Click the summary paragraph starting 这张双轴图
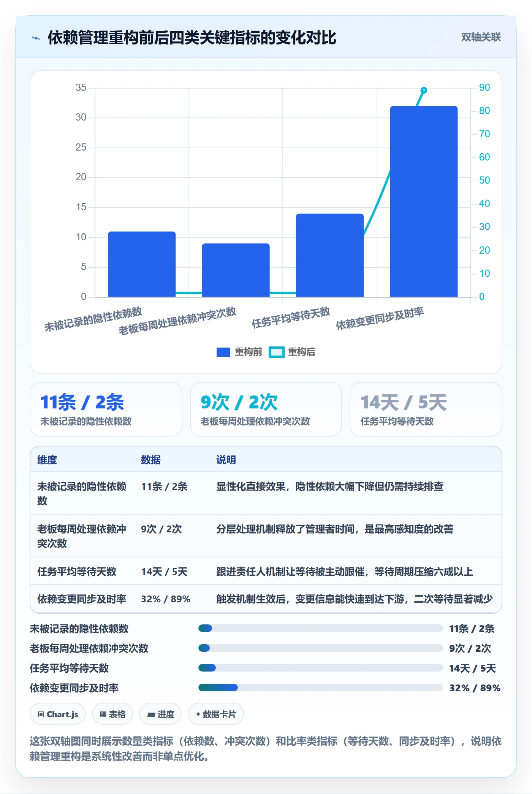This screenshot has height=794, width=532. click(266, 748)
